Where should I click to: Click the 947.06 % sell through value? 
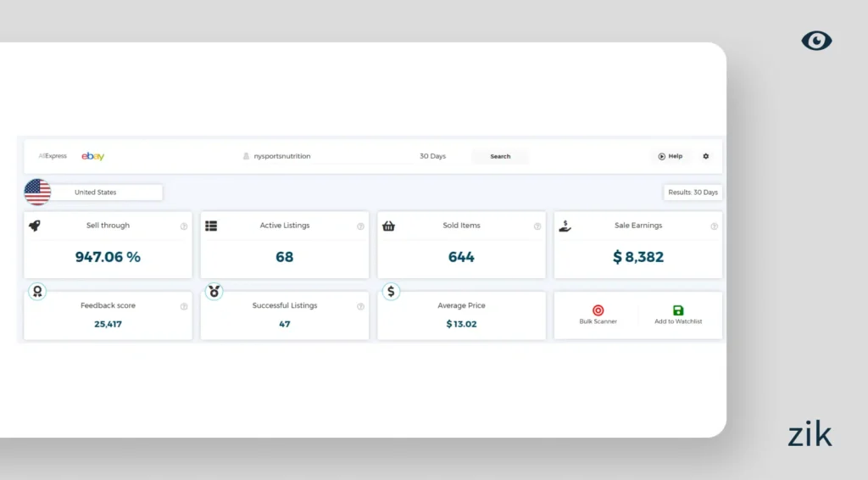tap(108, 257)
